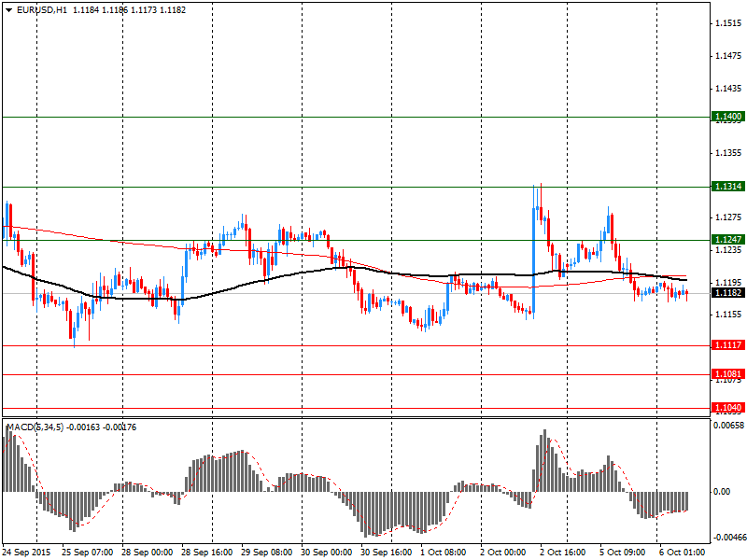Click the 2 Oct 16:00 time label
This screenshot has width=747, height=560.
coord(563,553)
